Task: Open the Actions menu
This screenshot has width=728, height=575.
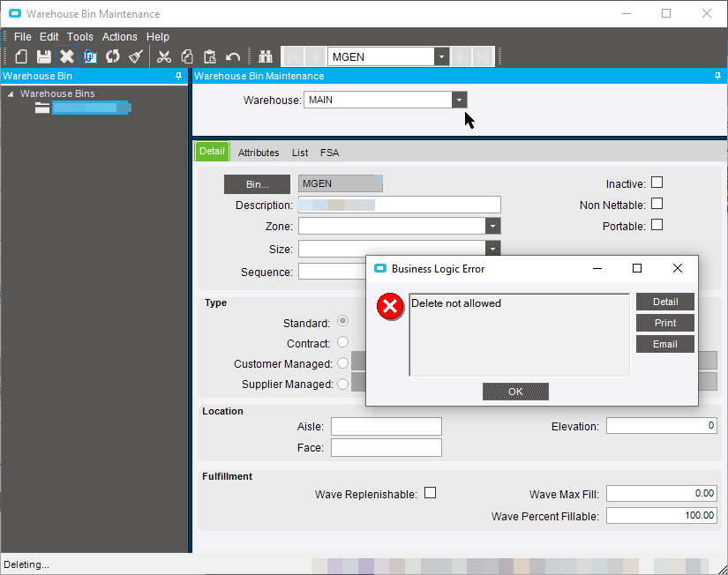Action: coord(119,37)
